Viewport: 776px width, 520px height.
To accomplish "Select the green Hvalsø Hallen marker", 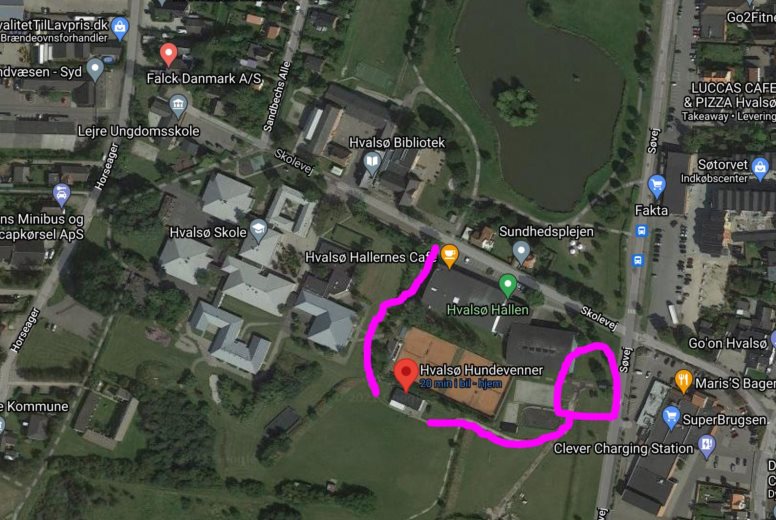I will pos(507,286).
